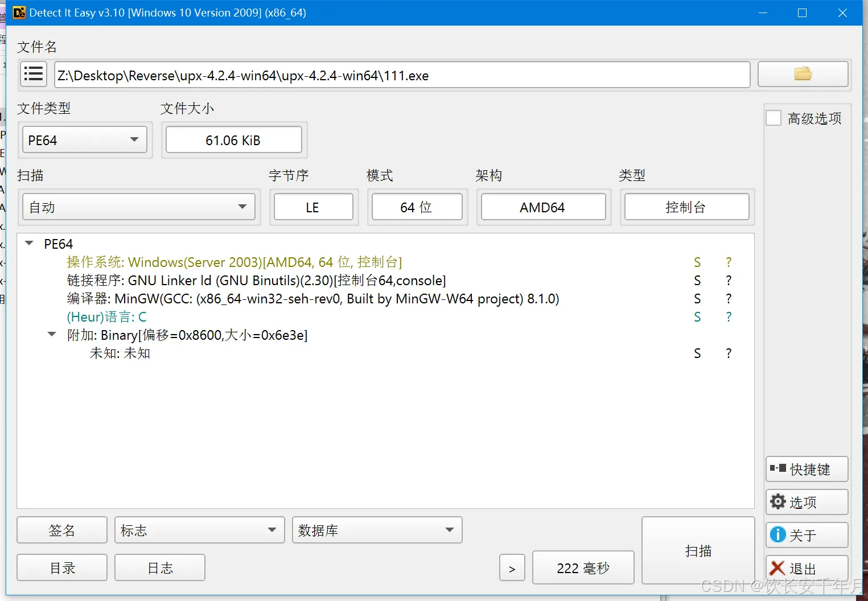868x601 pixels.
Task: Click the 退出 exit button
Action: tap(807, 568)
